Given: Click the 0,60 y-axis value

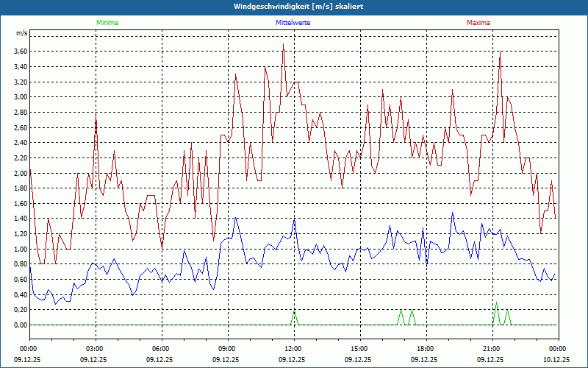Looking at the screenshot, I should click(x=21, y=280).
